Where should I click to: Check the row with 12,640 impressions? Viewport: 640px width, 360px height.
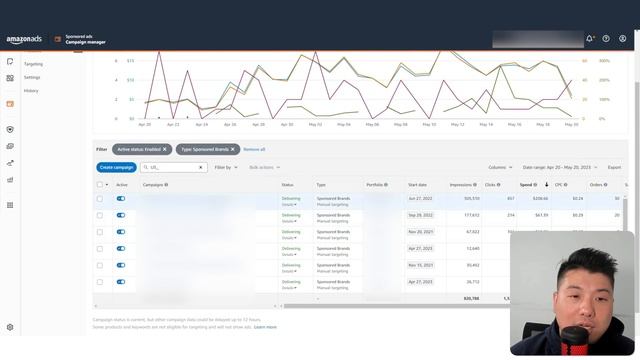point(100,249)
